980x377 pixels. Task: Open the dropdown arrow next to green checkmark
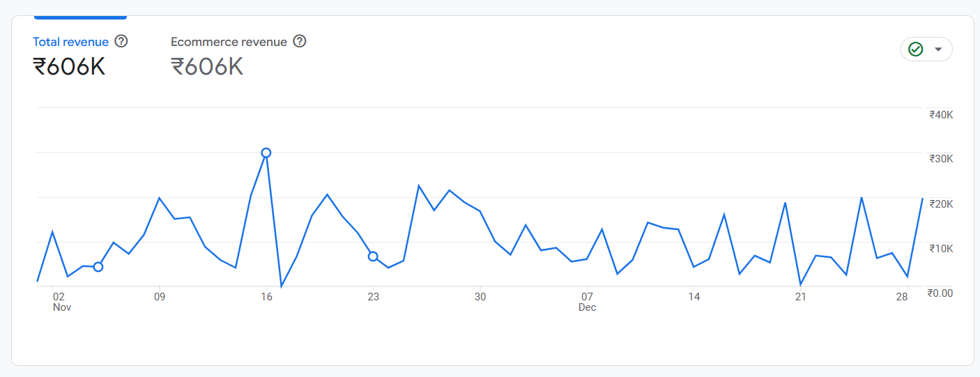click(938, 49)
